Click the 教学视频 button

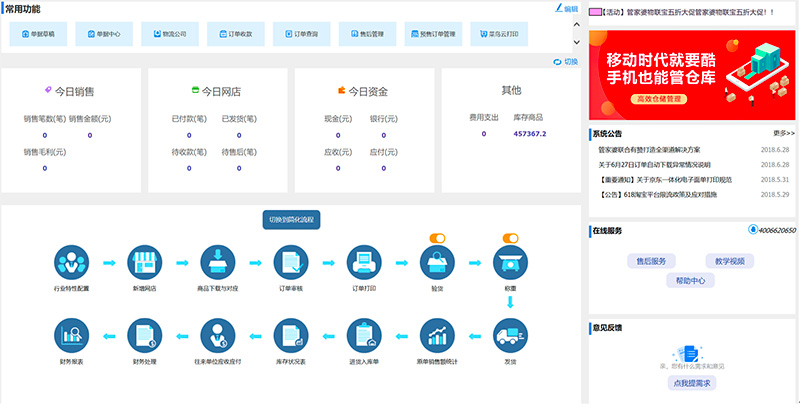click(730, 261)
